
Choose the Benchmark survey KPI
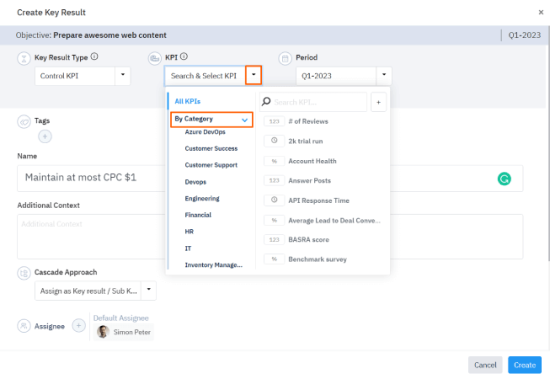coord(317,259)
